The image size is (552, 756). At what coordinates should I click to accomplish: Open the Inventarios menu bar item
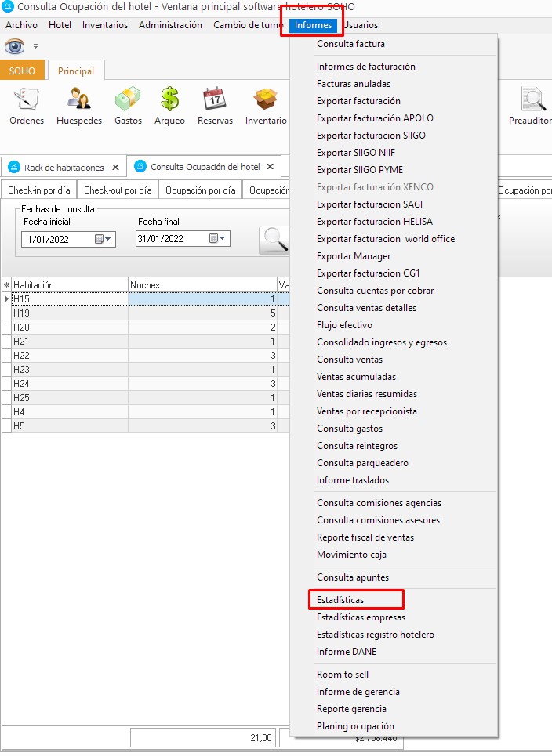105,25
